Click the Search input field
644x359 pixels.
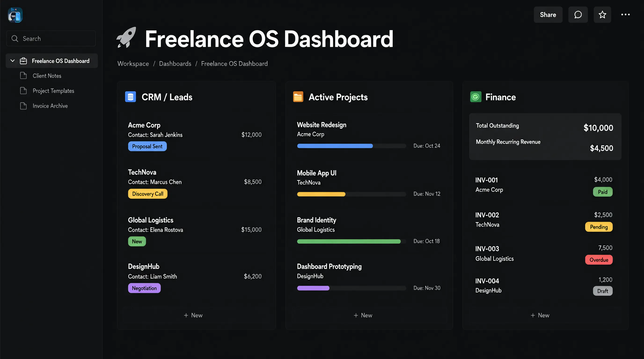click(51, 38)
